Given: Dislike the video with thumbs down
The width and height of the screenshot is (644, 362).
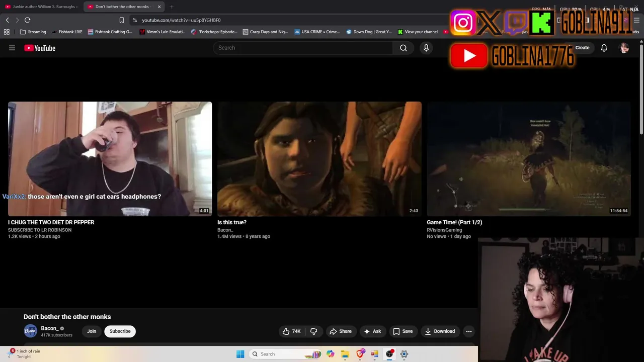Looking at the screenshot, I should [313, 331].
